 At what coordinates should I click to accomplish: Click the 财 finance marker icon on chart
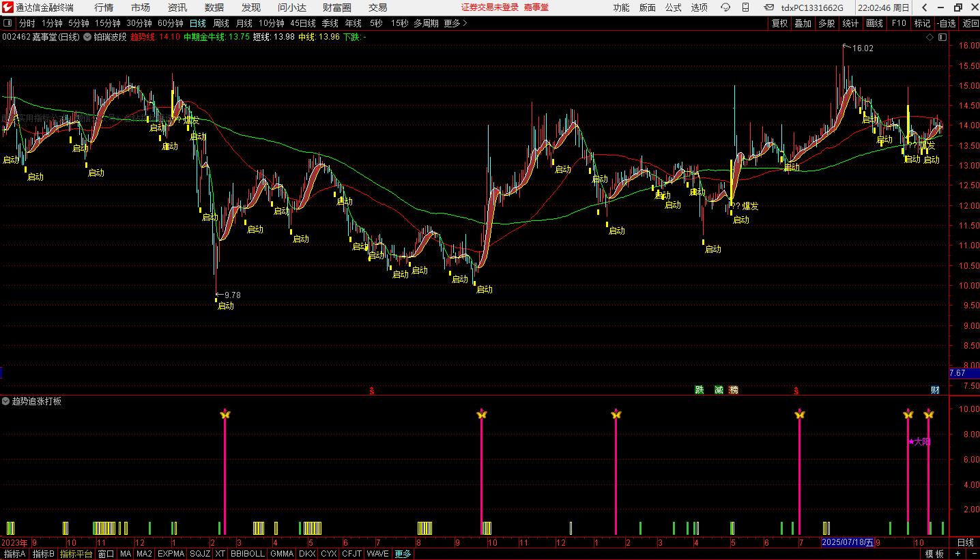tap(935, 390)
